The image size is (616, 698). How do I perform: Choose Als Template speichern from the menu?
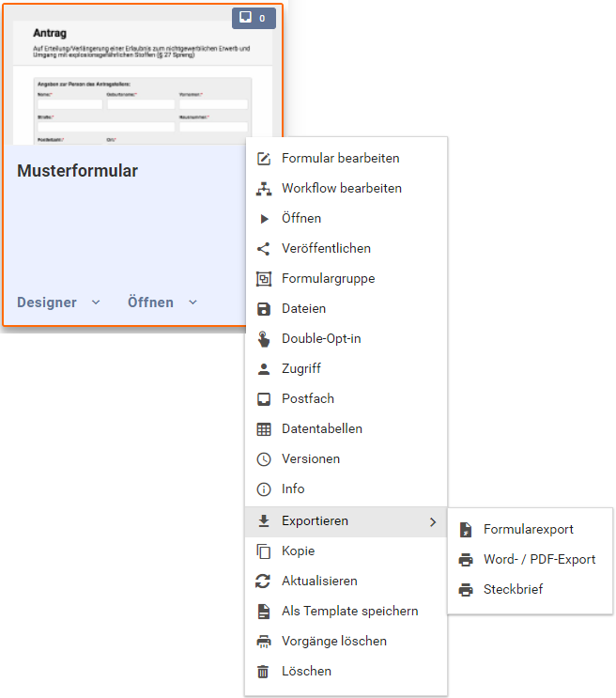pos(349,612)
